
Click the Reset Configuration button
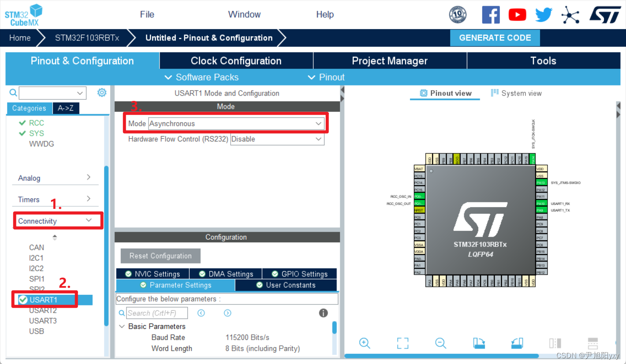(x=160, y=256)
